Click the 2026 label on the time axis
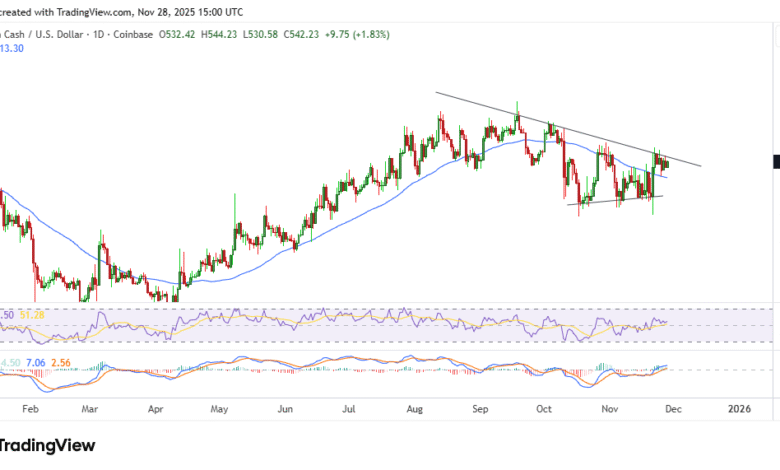Viewport: 780px width, 470px height. pyautogui.click(x=738, y=408)
